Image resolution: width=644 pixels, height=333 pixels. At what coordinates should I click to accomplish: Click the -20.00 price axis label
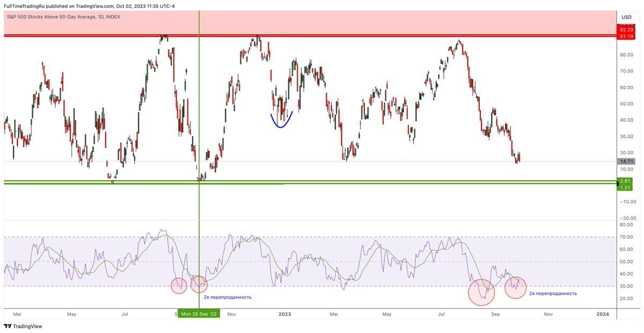(x=627, y=218)
